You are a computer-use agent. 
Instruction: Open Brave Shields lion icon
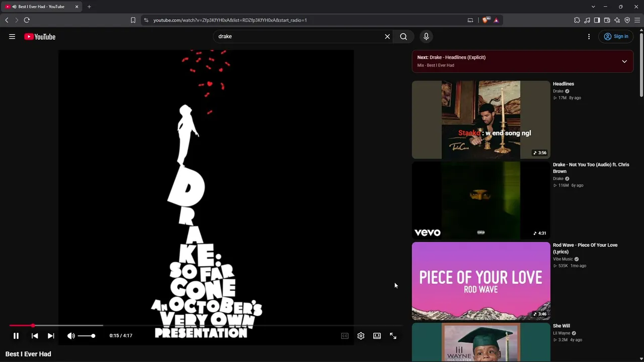pyautogui.click(x=486, y=20)
